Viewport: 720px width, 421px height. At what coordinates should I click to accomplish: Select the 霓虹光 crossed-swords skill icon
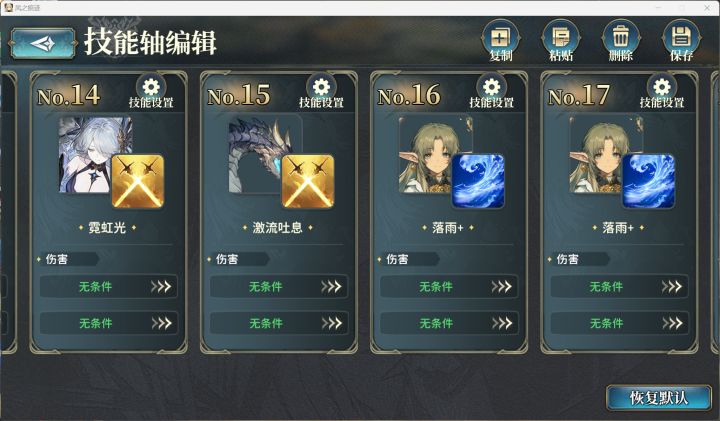coord(138,181)
